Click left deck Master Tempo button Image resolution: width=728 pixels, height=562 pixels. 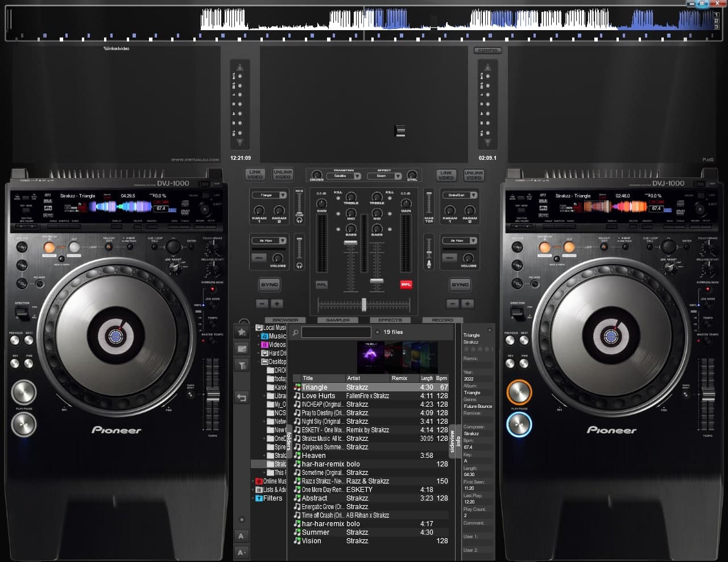[213, 342]
